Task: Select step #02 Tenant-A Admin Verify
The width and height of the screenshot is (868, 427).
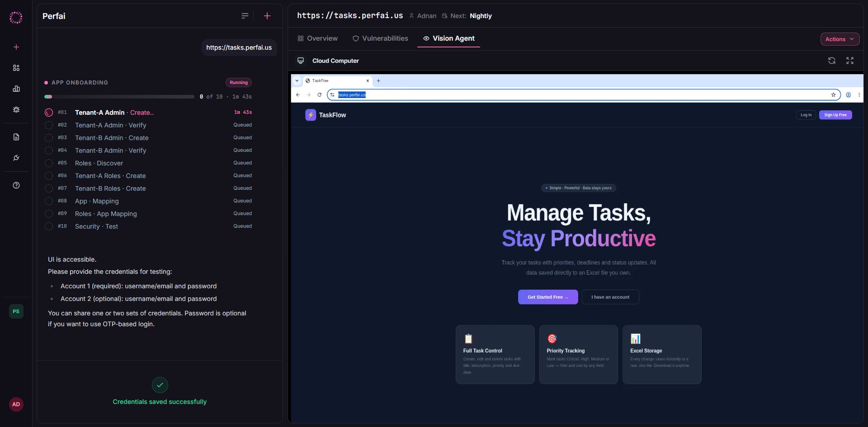Action: coord(148,125)
